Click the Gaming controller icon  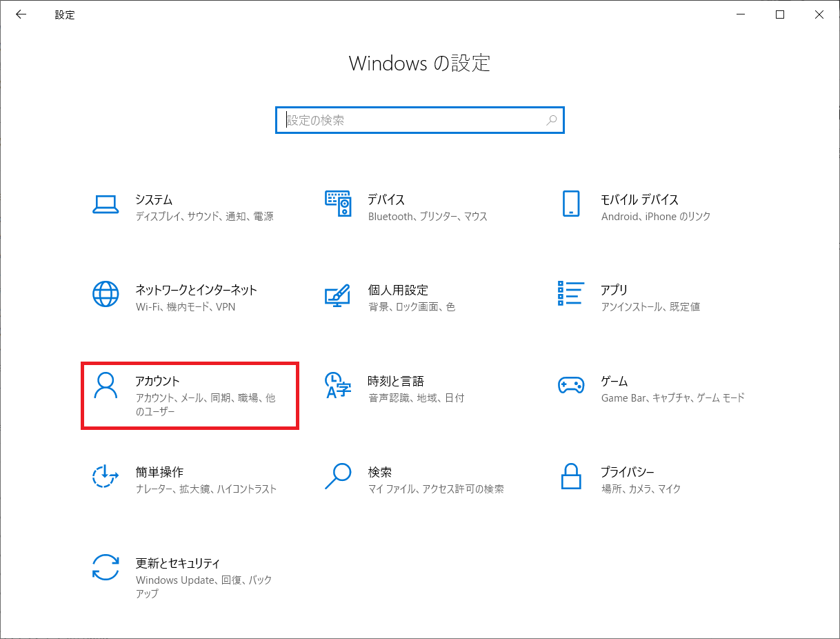point(571,384)
